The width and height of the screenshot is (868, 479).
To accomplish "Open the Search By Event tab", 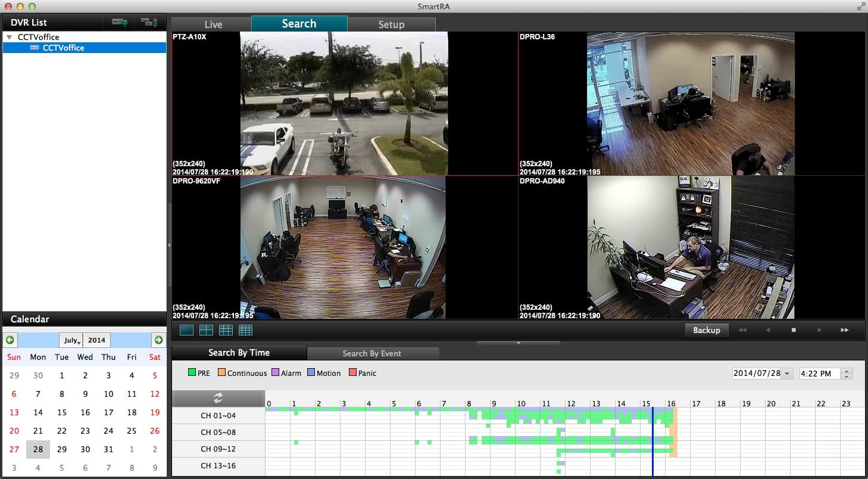I will (372, 353).
